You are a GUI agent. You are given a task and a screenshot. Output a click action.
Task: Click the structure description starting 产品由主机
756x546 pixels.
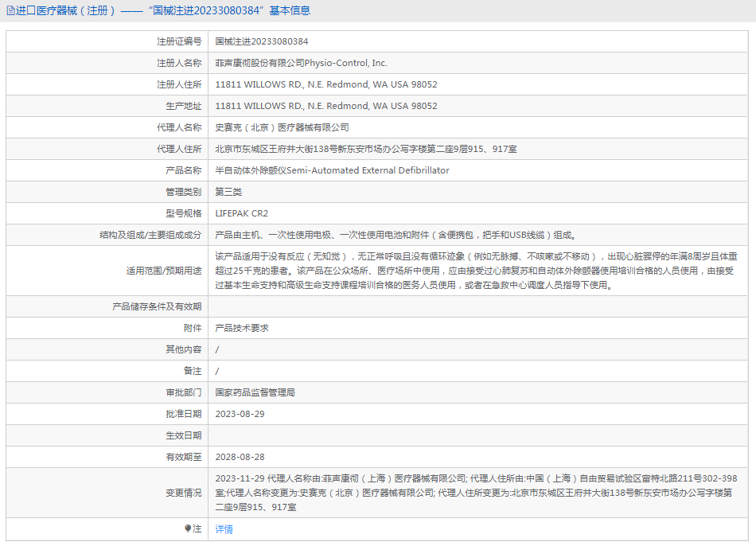pos(396,235)
